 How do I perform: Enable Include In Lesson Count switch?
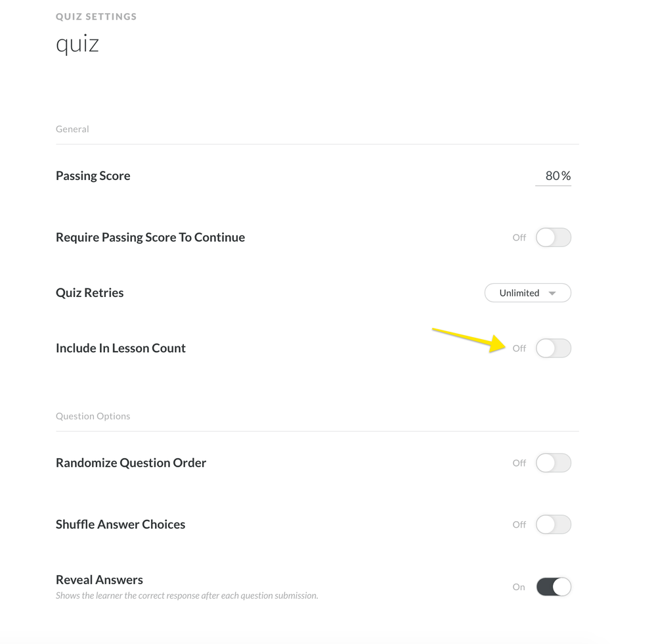point(553,348)
